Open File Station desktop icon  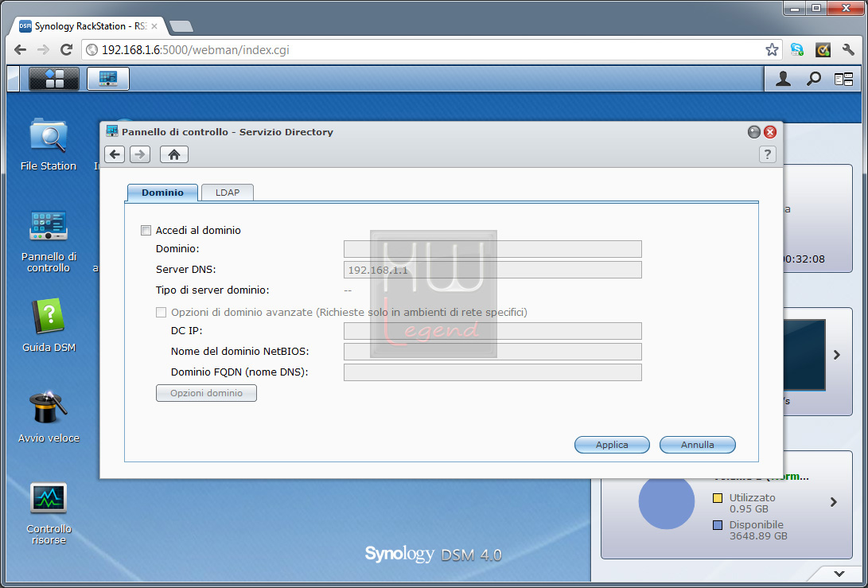click(x=49, y=145)
